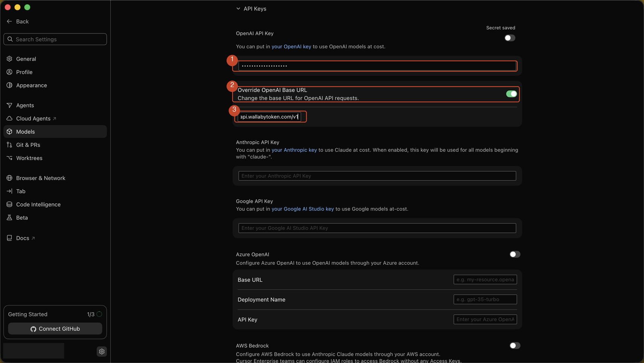Screen dimensions: 644x363
Task: Click the Models cube icon
Action: [9, 132]
